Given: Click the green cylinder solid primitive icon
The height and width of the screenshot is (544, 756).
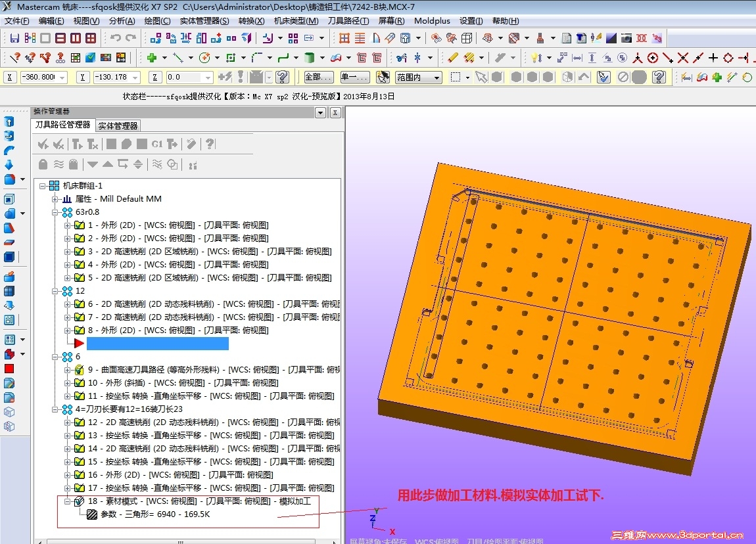Looking at the screenshot, I should [x=309, y=58].
